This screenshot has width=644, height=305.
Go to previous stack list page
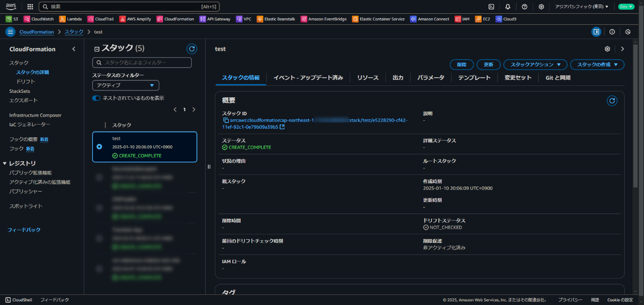click(x=175, y=110)
